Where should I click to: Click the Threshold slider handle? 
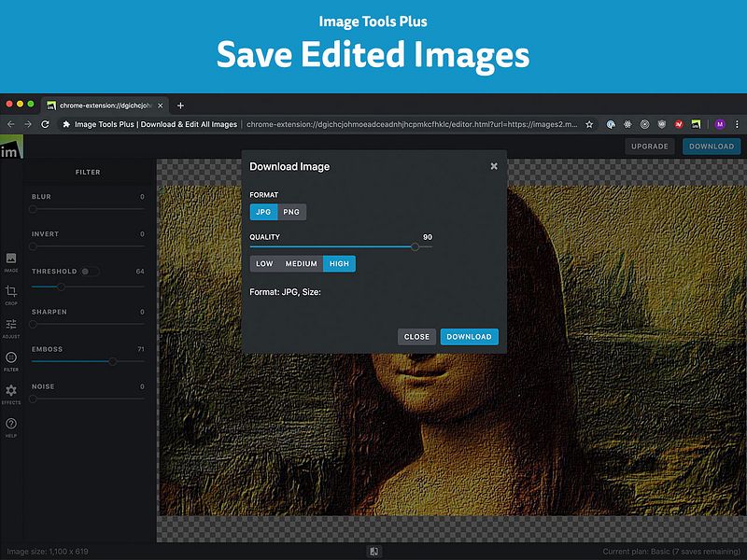click(x=61, y=287)
